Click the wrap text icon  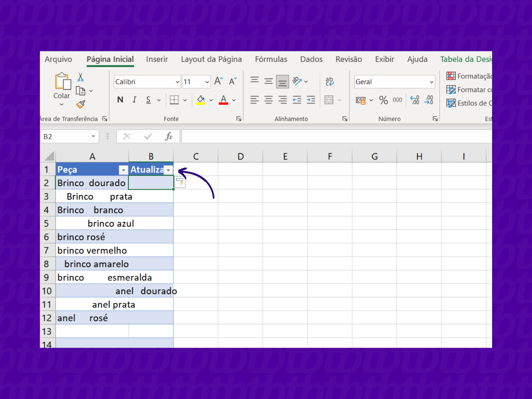pos(330,81)
